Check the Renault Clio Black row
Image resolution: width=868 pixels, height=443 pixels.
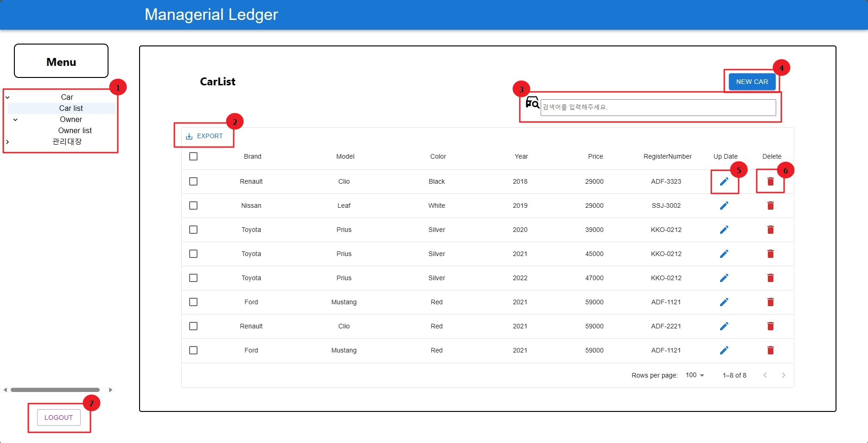tap(193, 181)
